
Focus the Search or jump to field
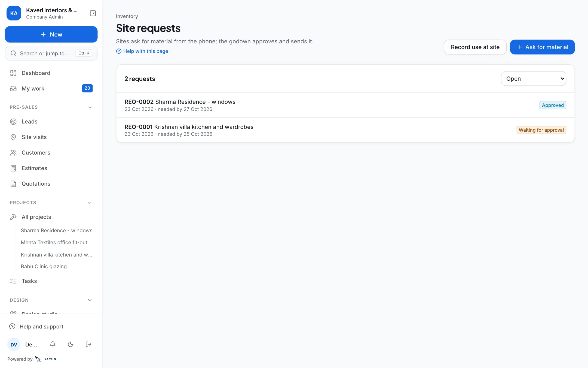[51, 53]
